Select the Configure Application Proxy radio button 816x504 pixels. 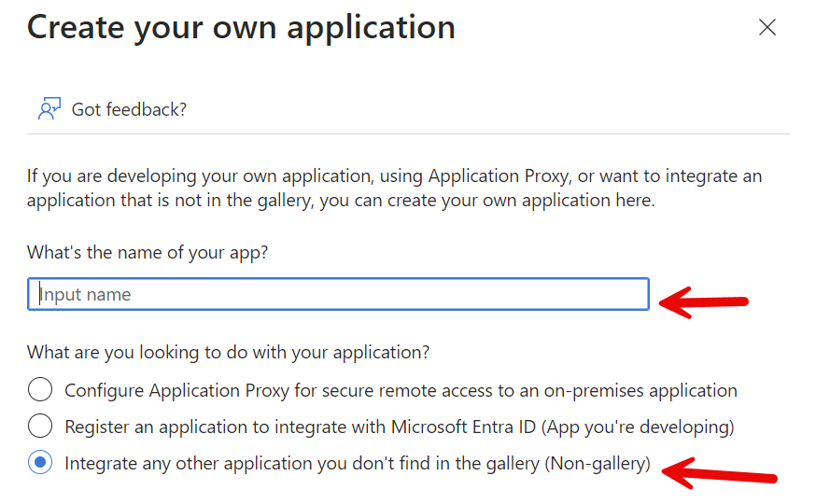pos(40,390)
